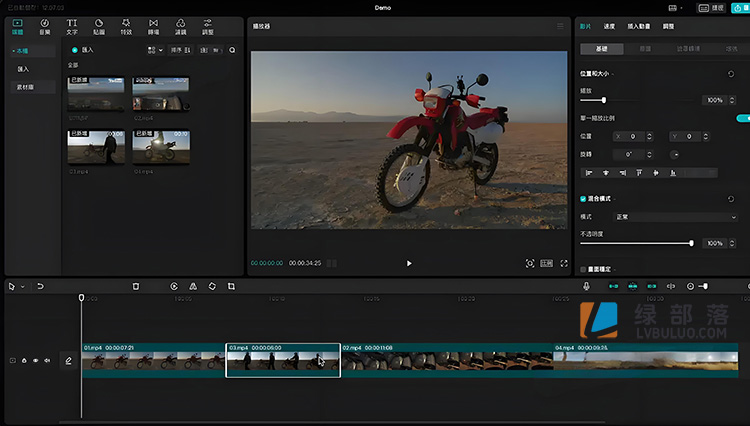Click the opacity 100% stepper arrows
This screenshot has height=426, width=750.
(732, 243)
